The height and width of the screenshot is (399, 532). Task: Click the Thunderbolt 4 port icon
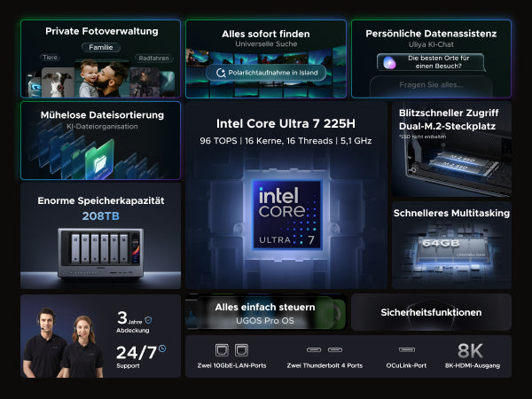point(325,350)
